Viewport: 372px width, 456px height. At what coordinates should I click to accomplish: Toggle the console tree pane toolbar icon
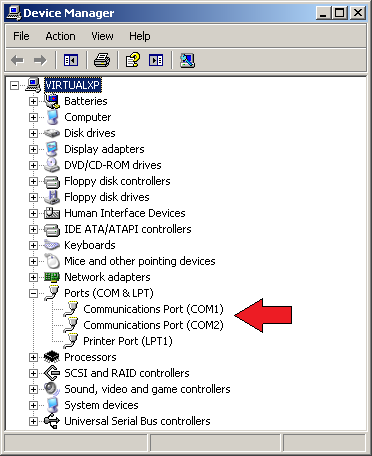71,60
